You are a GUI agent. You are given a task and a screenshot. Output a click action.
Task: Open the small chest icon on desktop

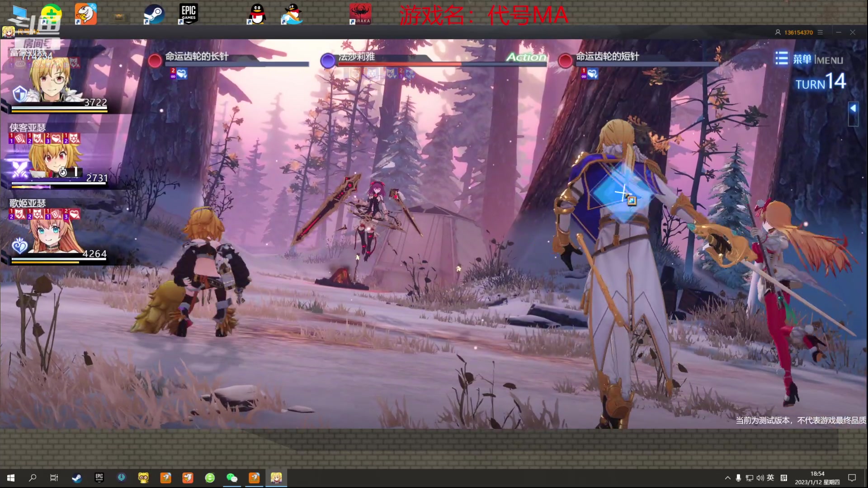tap(119, 17)
